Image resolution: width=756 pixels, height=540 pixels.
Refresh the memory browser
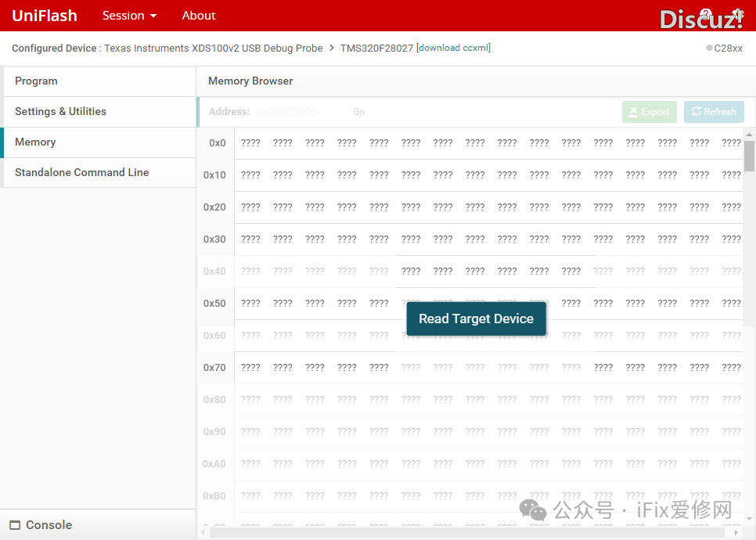click(x=714, y=112)
